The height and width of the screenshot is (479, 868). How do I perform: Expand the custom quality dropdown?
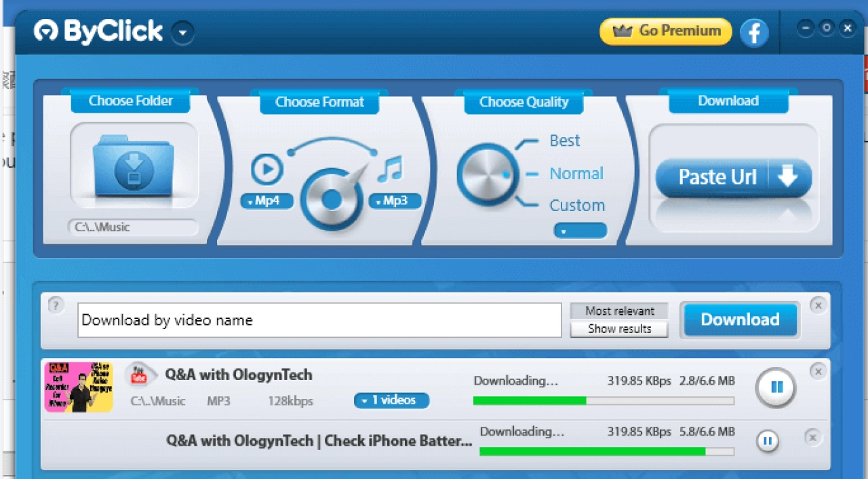coord(580,231)
